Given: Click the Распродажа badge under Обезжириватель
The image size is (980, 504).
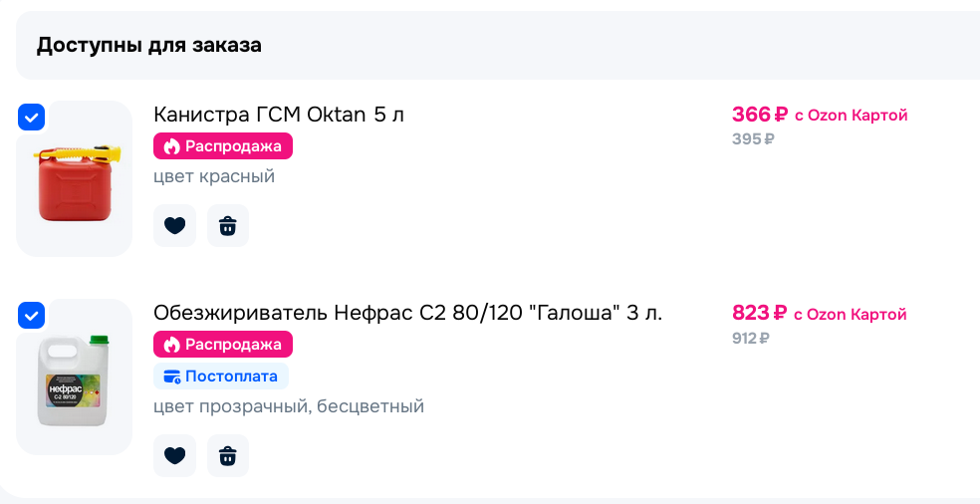Looking at the screenshot, I should (x=223, y=345).
